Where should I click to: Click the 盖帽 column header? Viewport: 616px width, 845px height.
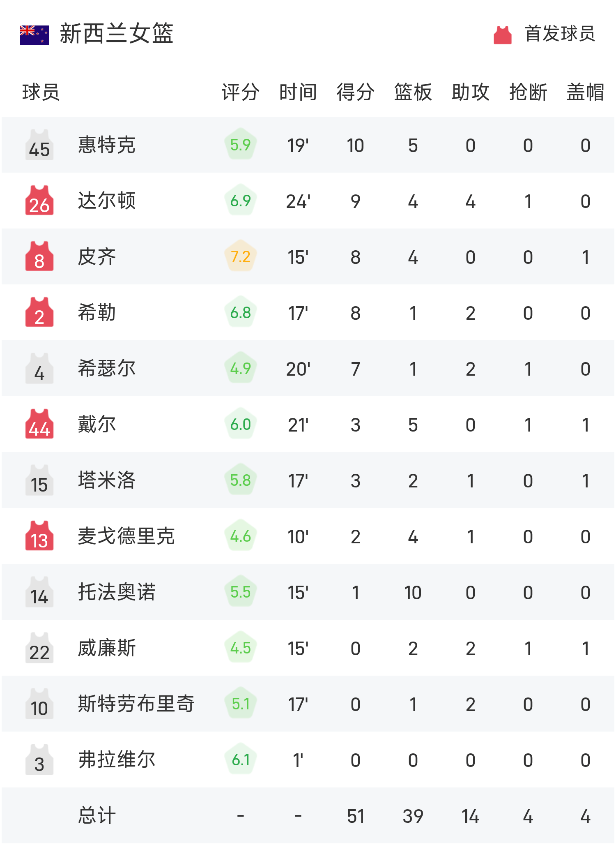click(585, 92)
